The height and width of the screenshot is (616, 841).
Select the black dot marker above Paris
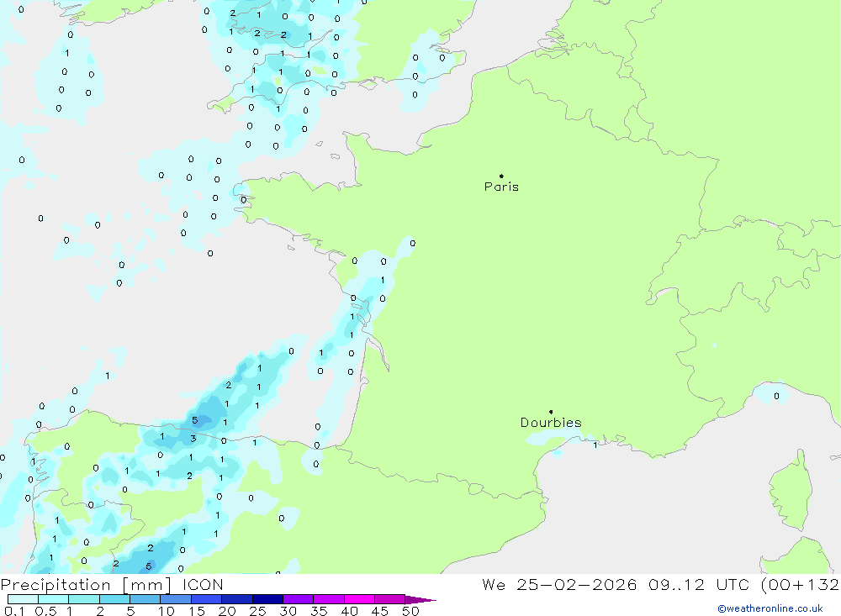pos(501,176)
